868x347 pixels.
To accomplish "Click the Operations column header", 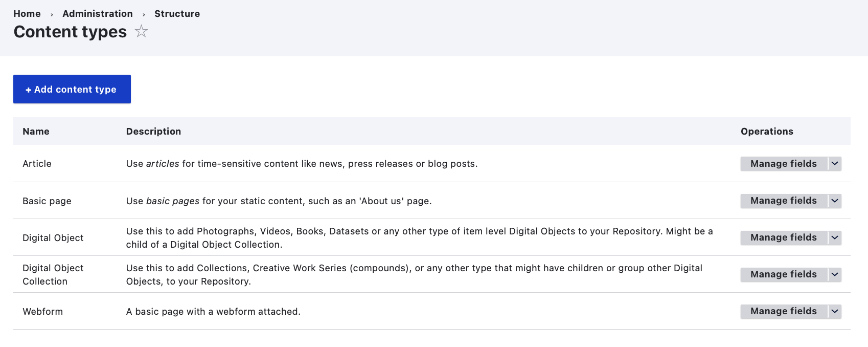I will [x=767, y=132].
